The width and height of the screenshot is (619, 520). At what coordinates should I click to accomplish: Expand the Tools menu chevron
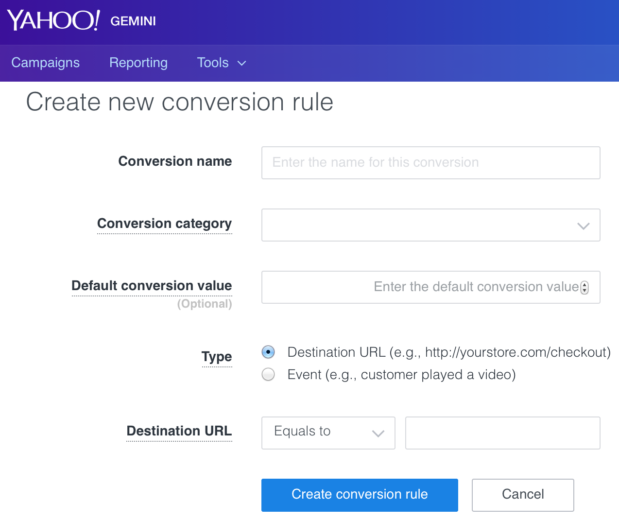(x=242, y=63)
